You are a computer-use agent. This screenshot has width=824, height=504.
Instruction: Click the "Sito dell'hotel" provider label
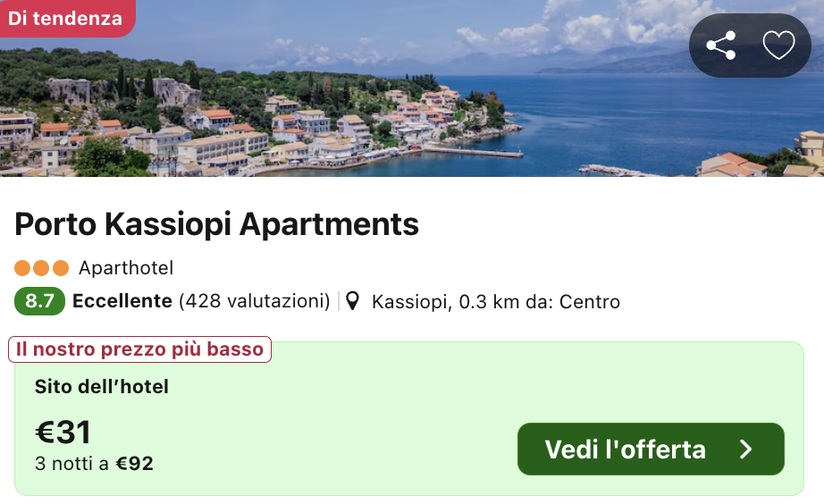click(x=102, y=387)
